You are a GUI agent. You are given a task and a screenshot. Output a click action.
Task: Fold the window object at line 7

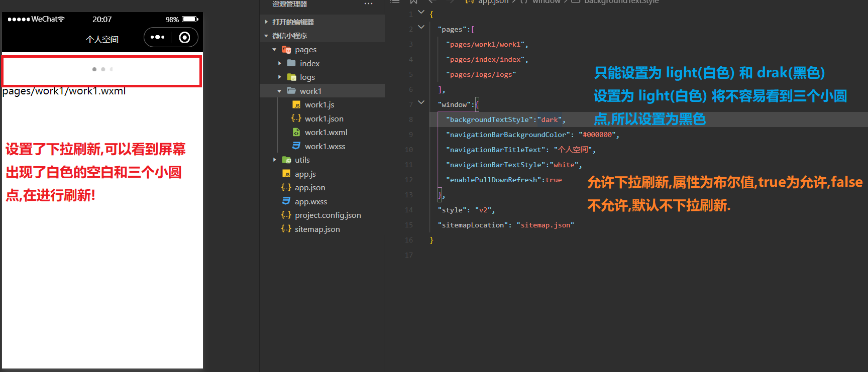pyautogui.click(x=421, y=102)
